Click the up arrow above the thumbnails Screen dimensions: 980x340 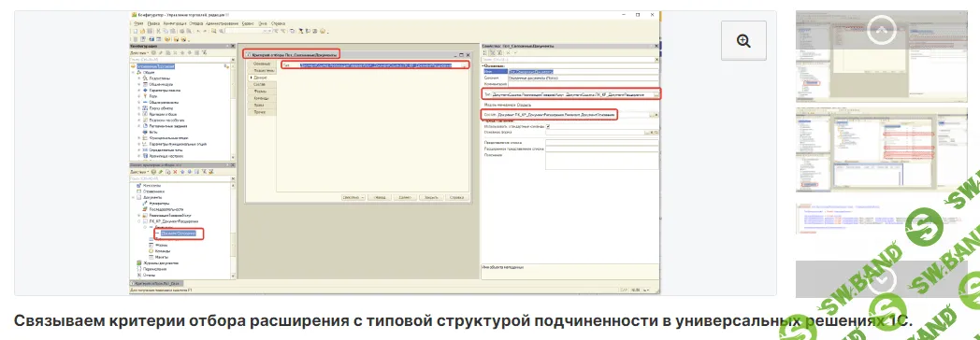click(881, 31)
